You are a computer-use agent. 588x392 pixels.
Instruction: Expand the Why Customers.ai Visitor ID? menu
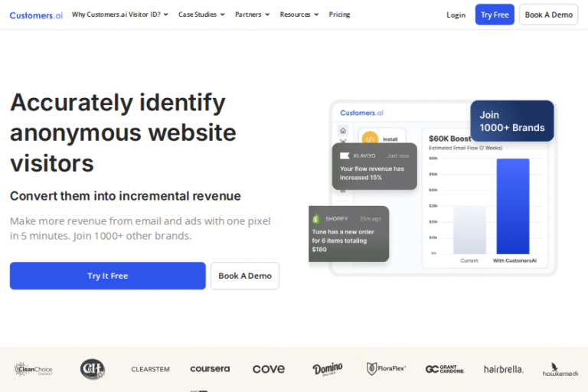(120, 15)
